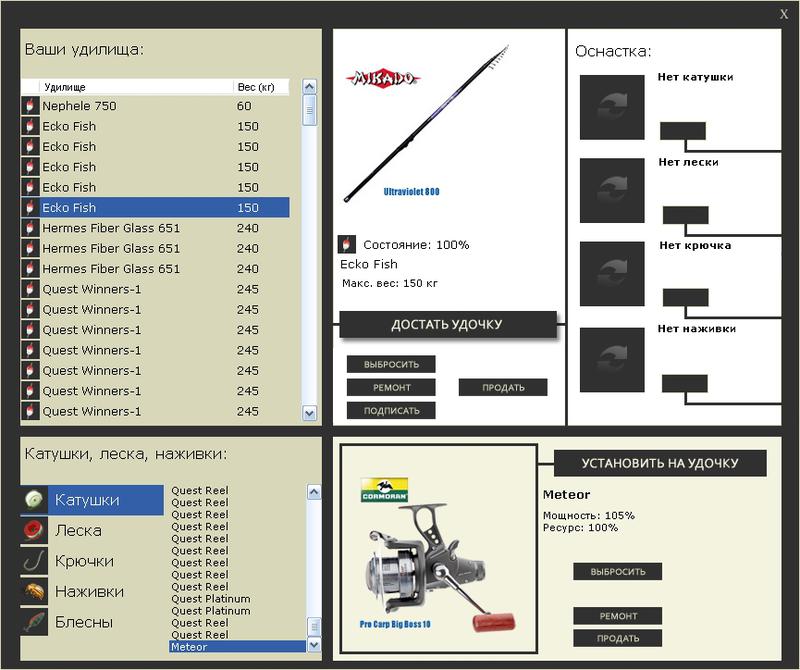Viewport: 800px width, 670px height.
Task: Click the empty line slot Нет лески
Action: (612, 190)
